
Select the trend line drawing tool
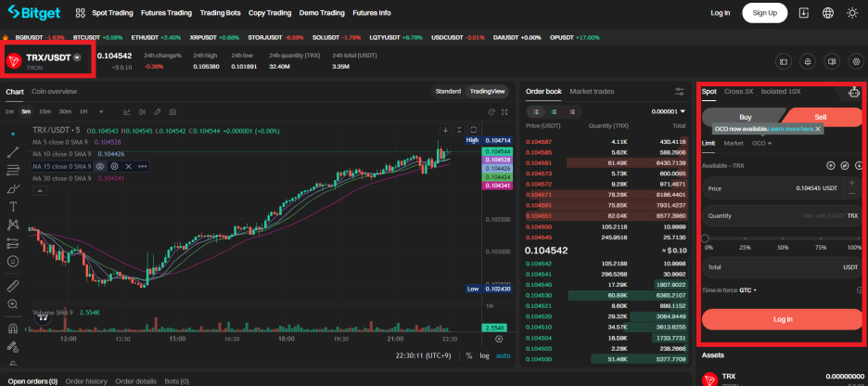tap(13, 152)
